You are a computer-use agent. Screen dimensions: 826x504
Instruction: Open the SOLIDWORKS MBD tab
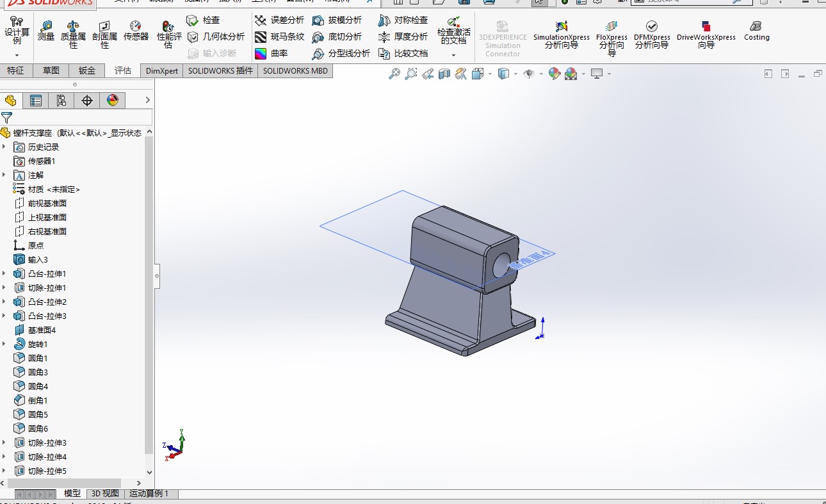[295, 71]
